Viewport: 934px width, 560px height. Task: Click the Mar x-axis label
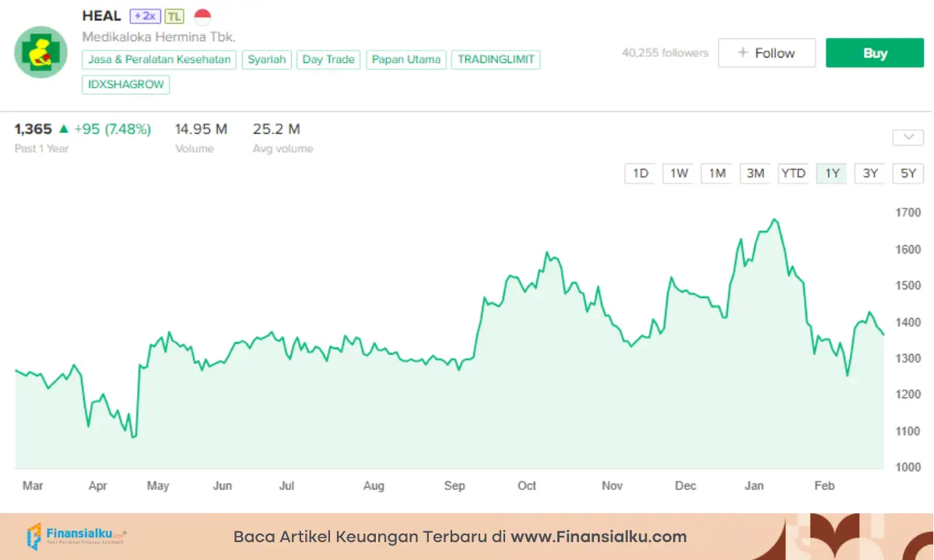pos(33,485)
